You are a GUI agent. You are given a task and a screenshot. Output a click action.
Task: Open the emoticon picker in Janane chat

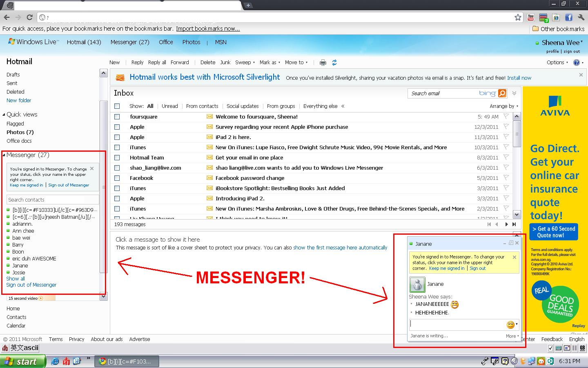(512, 325)
